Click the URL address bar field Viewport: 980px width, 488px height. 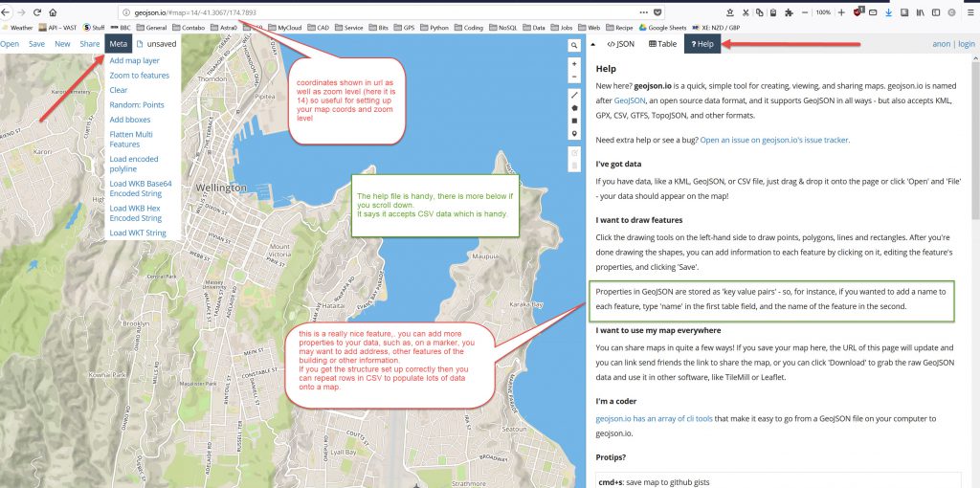(x=383, y=12)
